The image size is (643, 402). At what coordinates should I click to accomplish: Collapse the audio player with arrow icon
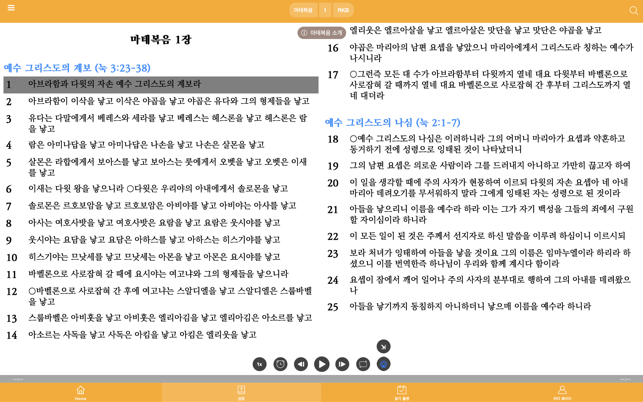[x=383, y=347]
